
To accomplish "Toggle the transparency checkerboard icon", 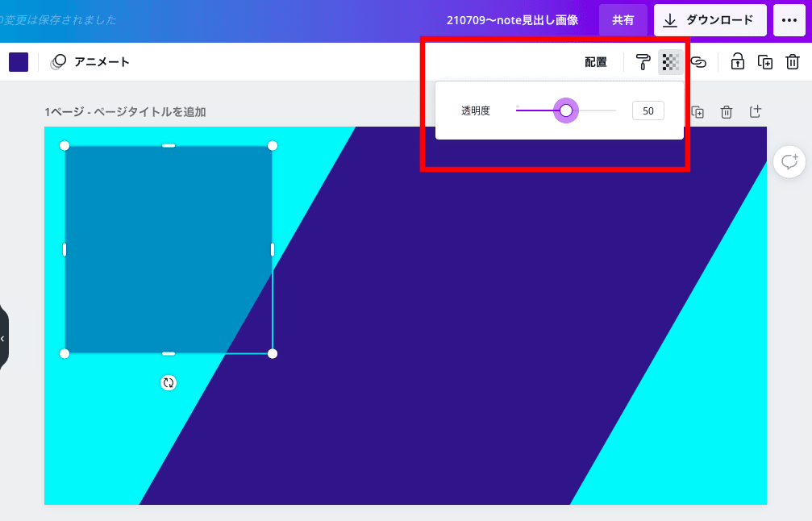I will 671,62.
